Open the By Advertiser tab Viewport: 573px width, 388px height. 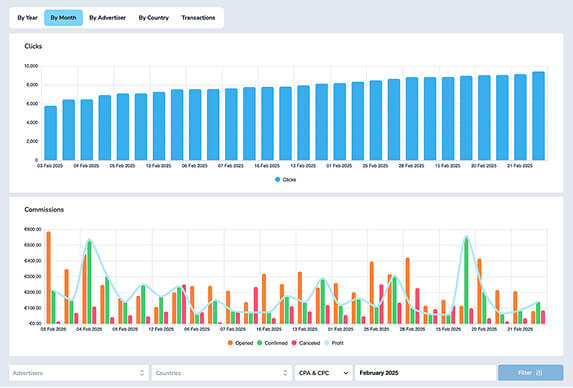pyautogui.click(x=107, y=18)
